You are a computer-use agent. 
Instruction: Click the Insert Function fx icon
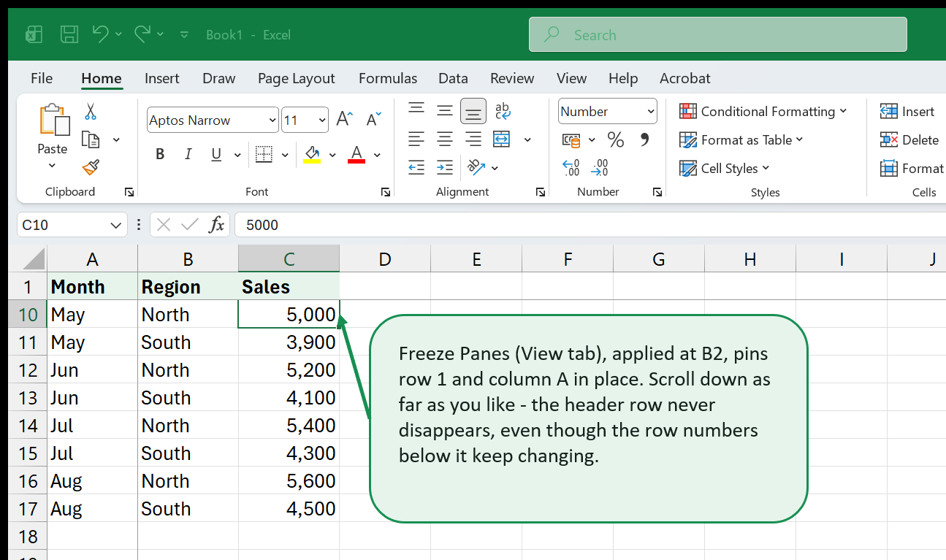coord(216,225)
